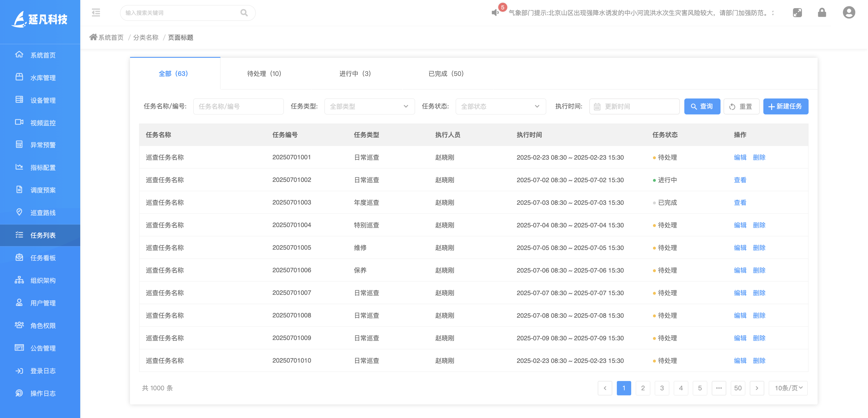This screenshot has height=418, width=868.
Task: Collapse the sidebar with the hamburger icon
Action: click(x=96, y=13)
